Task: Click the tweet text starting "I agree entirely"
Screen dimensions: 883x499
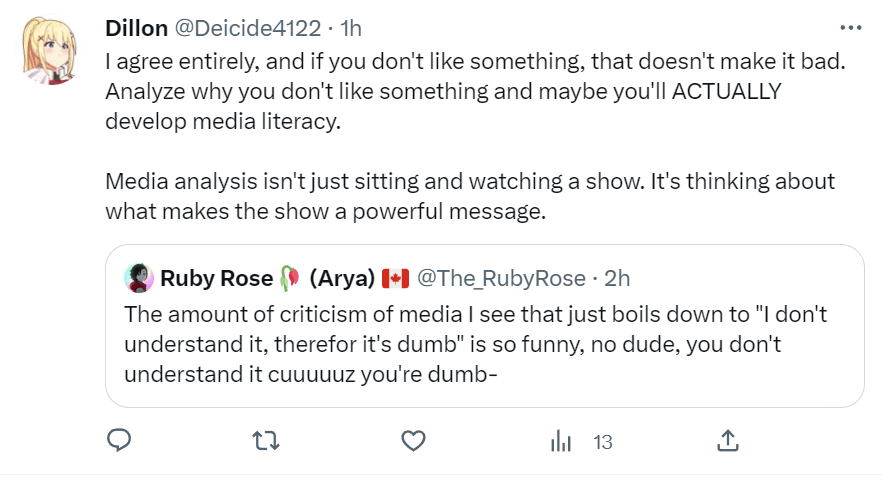Action: point(475,91)
